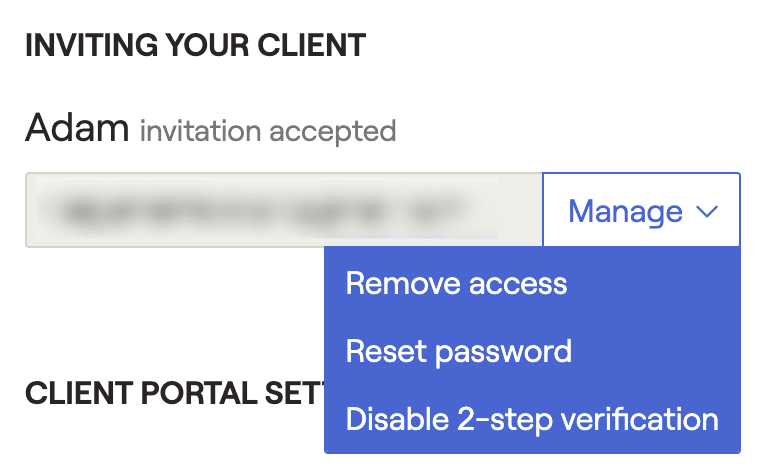Screen dimensions: 770x468
Task: Click the Inviting Your Client heading
Action: tap(195, 45)
